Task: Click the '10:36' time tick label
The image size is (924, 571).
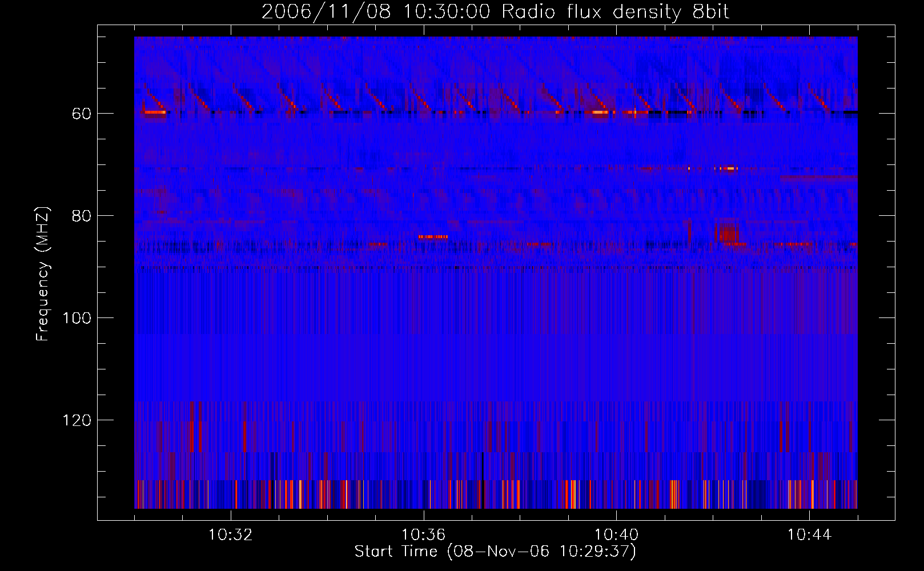Action: (424, 535)
